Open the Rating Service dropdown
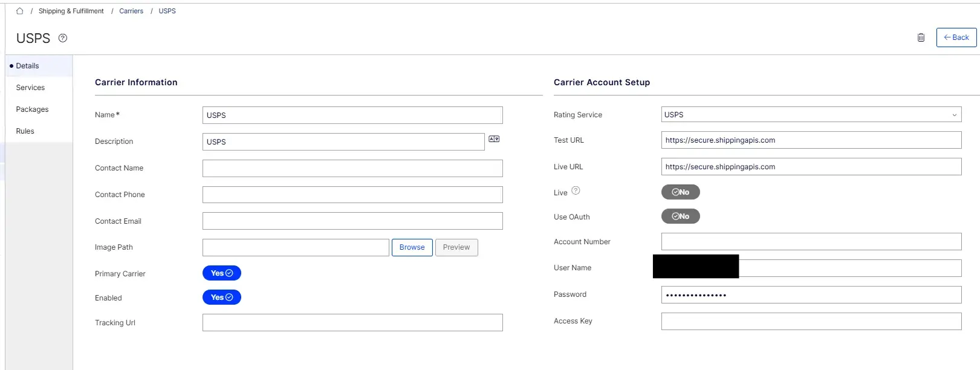Image resolution: width=980 pixels, height=370 pixels. [811, 115]
